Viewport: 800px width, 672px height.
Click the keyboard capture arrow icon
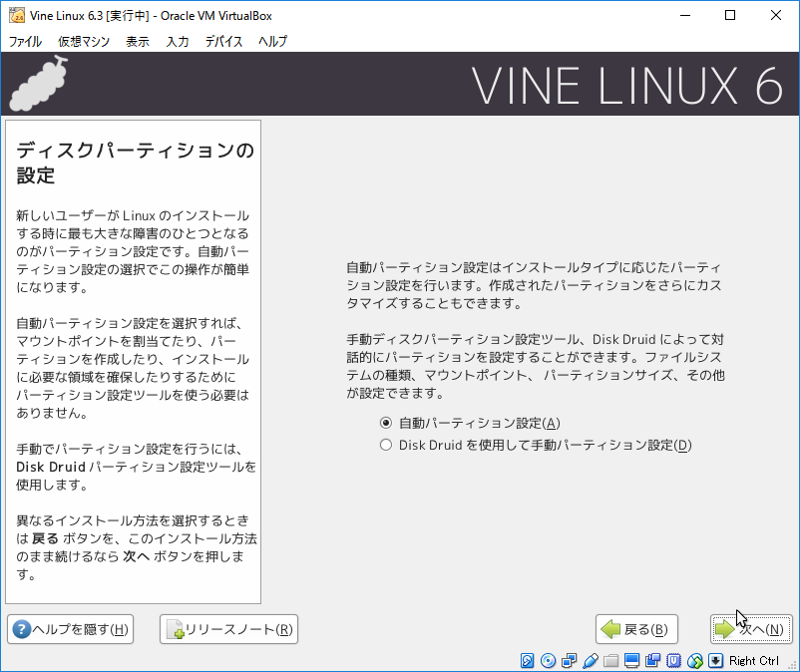click(x=715, y=661)
